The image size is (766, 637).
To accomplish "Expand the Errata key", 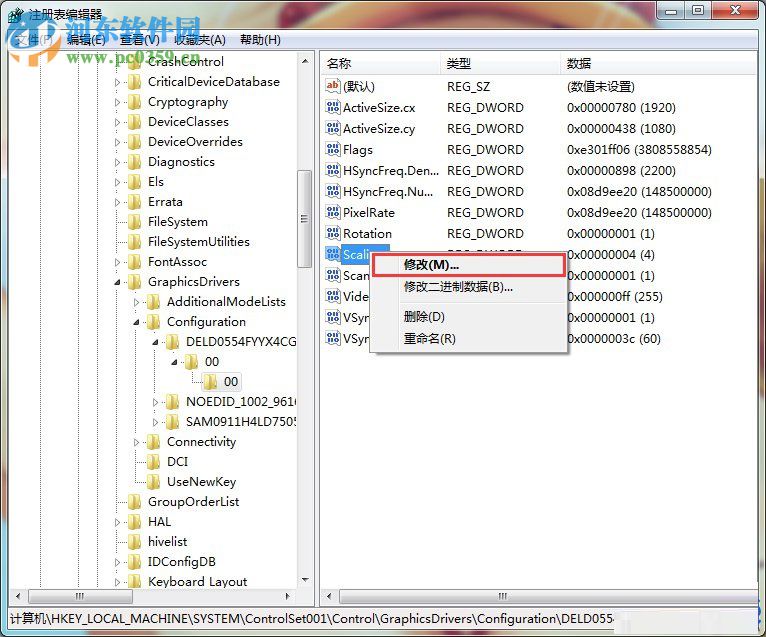I will 117,203.
